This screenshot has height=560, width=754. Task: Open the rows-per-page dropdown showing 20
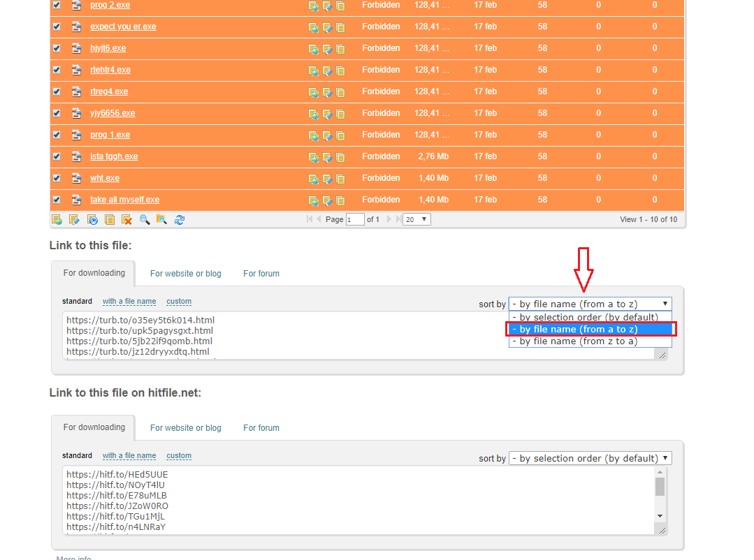click(416, 219)
